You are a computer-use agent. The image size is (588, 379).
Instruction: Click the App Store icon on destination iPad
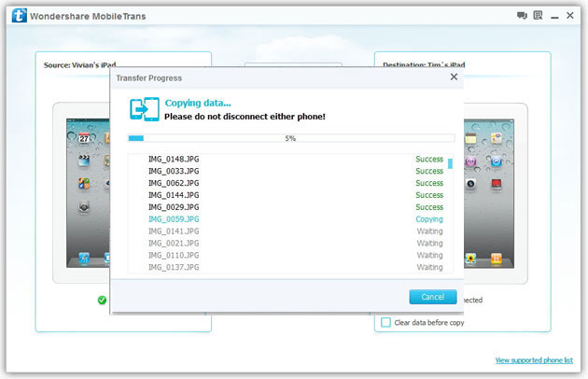click(x=497, y=161)
